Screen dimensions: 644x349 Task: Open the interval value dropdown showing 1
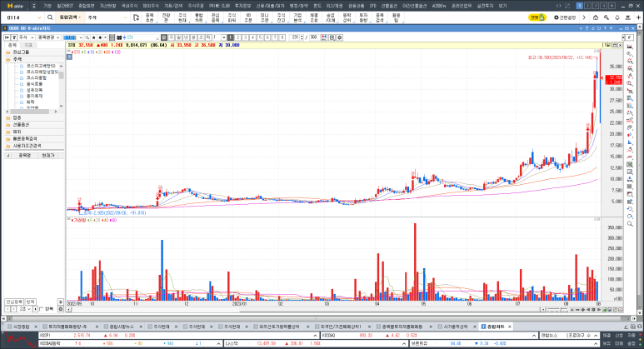(x=224, y=37)
